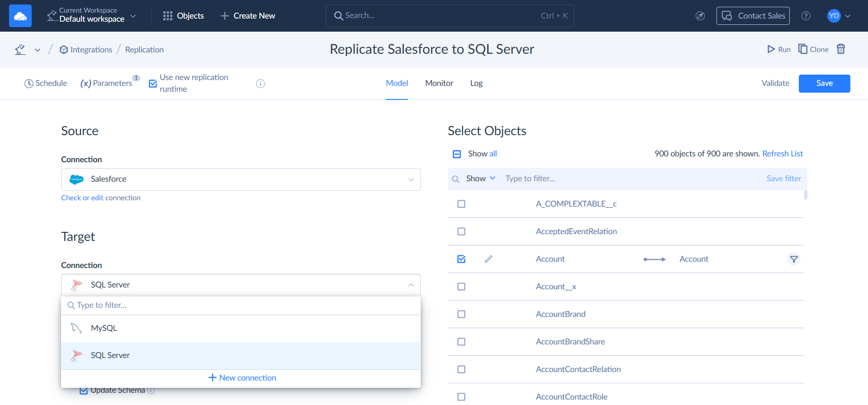Click the Refresh List link
Viewport: 868px width, 405px height.
[783, 154]
